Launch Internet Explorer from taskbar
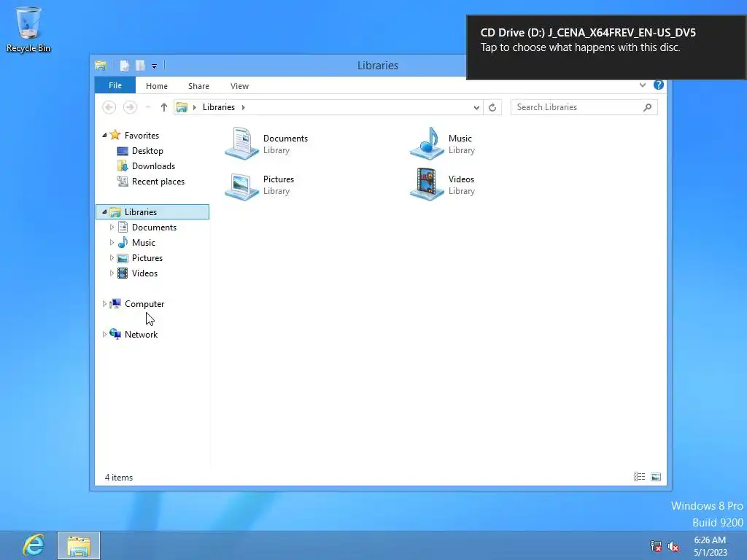The height and width of the screenshot is (560, 747). 34,545
